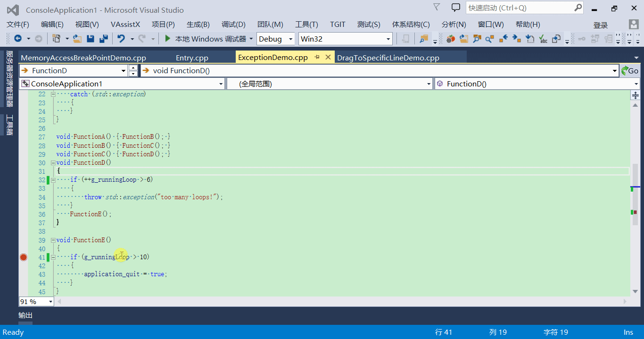
Task: Click the throw statement on line 34
Action: [x=153, y=197]
